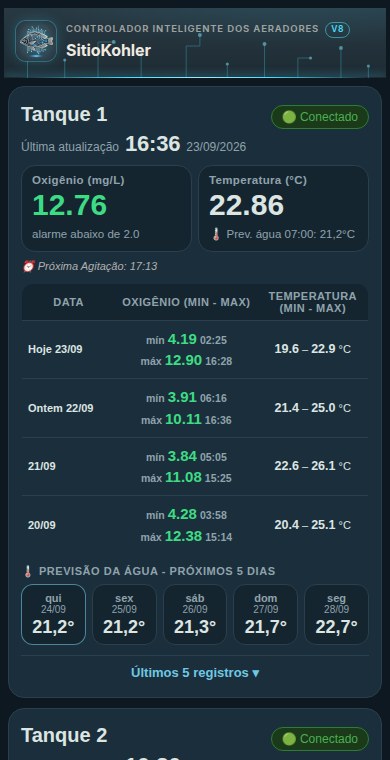Click the 'Ontem 22/09' row label

click(x=61, y=408)
